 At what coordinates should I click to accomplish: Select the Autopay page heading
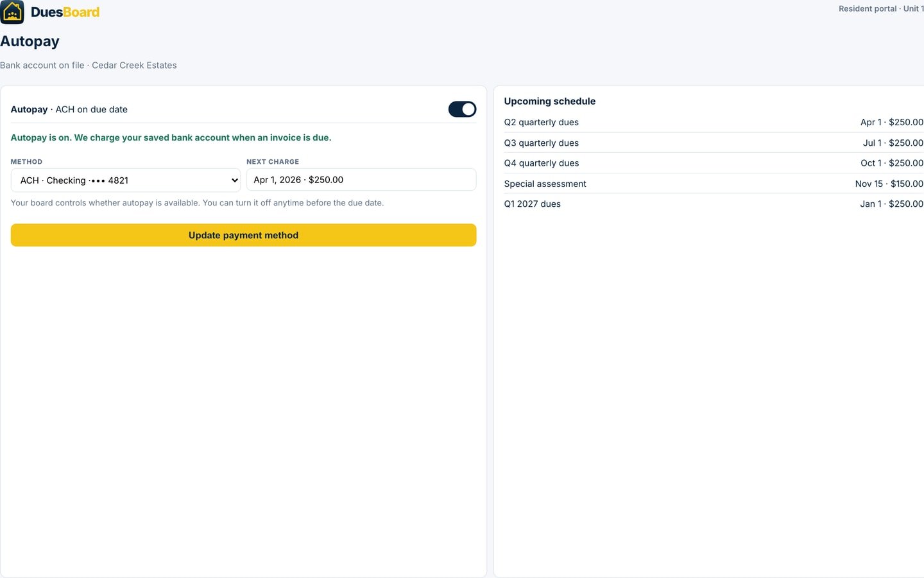[x=30, y=41]
